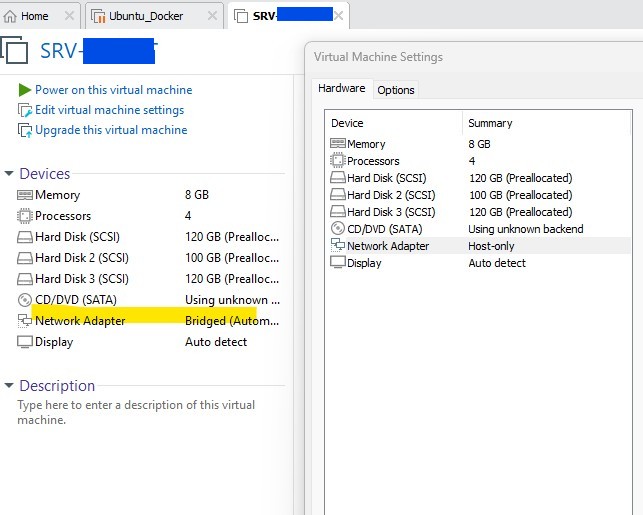Close the Home tab
This screenshot has width=643, height=515.
pos(69,16)
